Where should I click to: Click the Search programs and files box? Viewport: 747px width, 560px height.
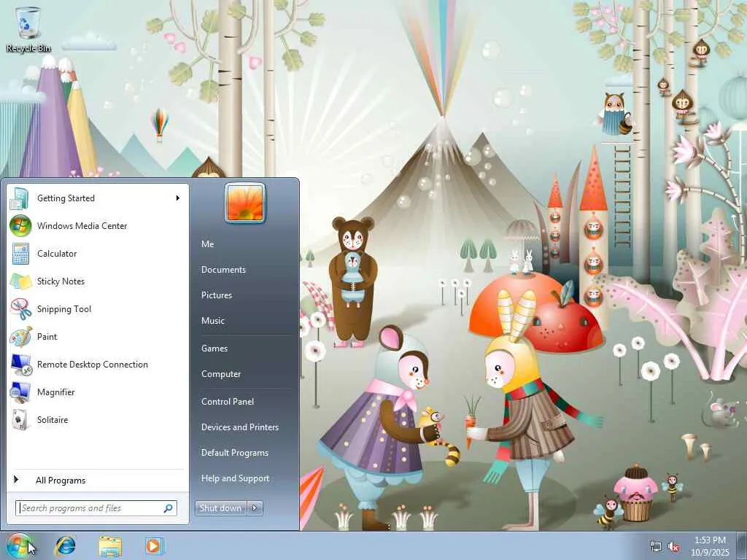point(96,508)
